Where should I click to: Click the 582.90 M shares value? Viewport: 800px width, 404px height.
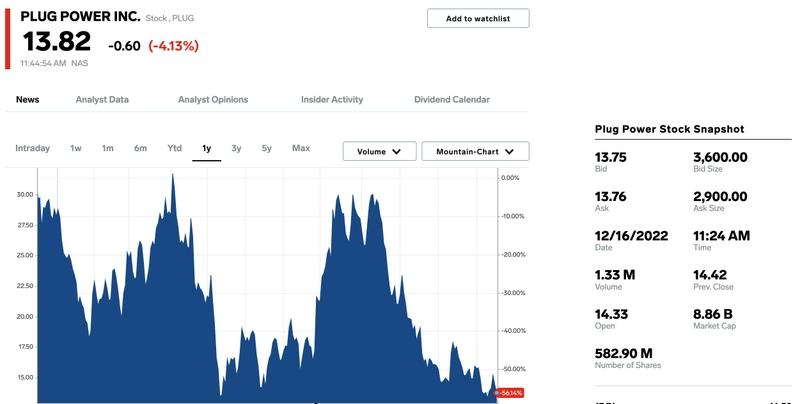623,354
